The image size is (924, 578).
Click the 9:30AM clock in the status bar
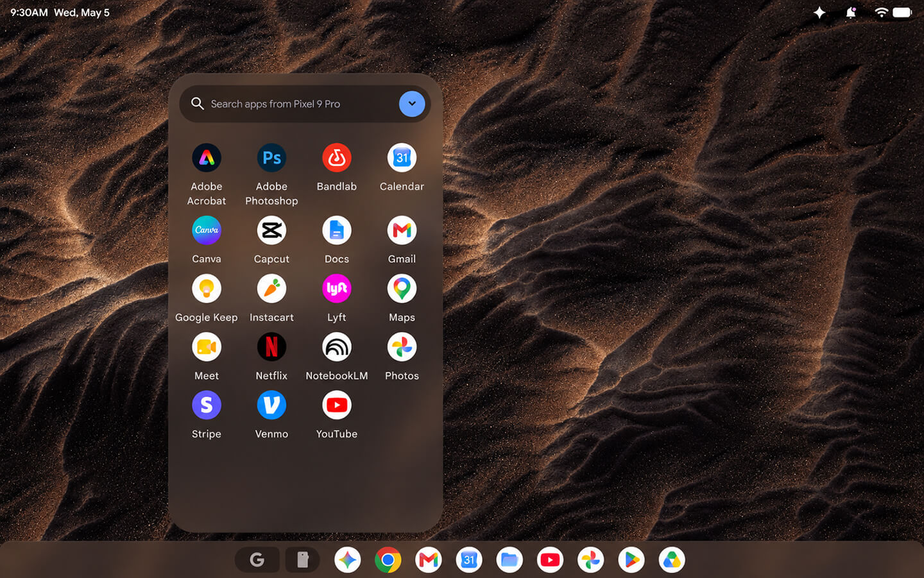coord(29,12)
